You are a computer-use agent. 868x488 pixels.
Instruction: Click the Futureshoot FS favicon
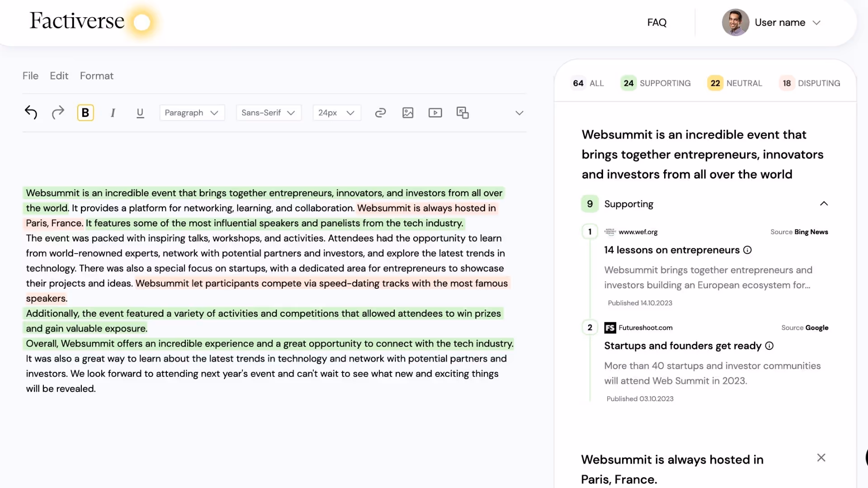coord(610,328)
